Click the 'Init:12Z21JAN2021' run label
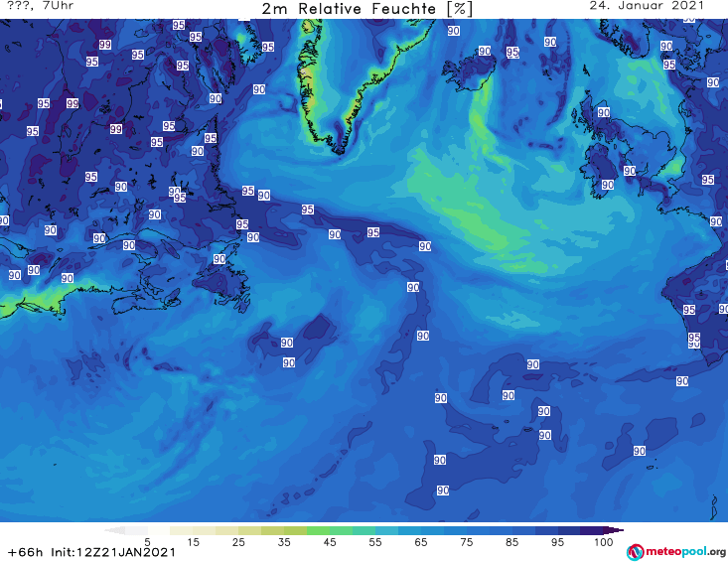Screen dimensions: 728x562 pos(113,552)
